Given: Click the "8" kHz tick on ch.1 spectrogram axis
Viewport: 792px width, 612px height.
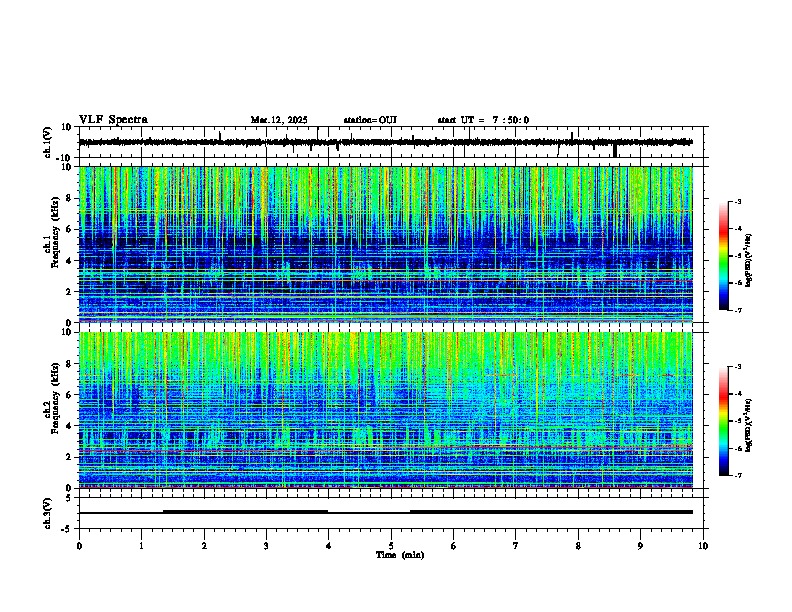Looking at the screenshot, I should pos(70,198).
